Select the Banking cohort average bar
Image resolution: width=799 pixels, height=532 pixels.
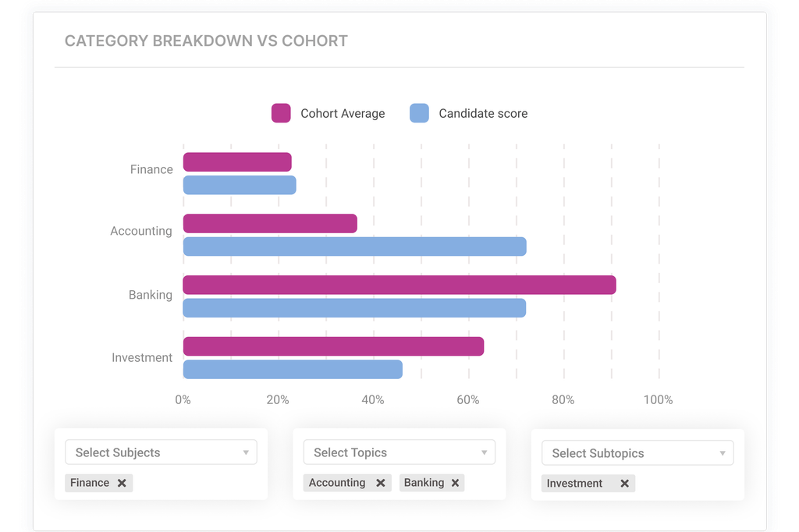point(398,284)
